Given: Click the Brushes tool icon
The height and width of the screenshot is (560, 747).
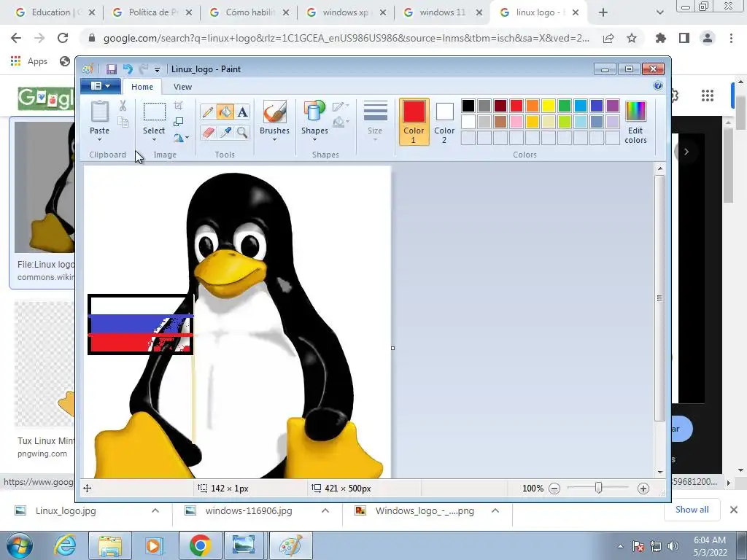Looking at the screenshot, I should pos(274,112).
